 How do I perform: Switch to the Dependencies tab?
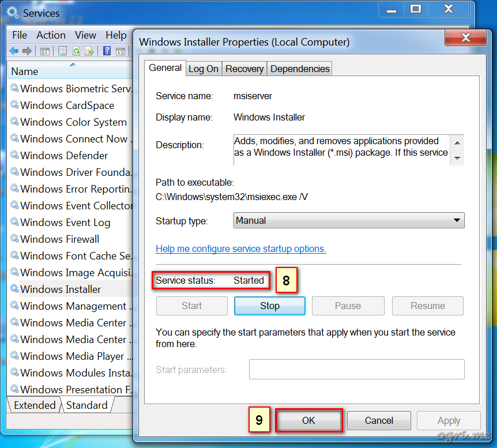pos(300,69)
